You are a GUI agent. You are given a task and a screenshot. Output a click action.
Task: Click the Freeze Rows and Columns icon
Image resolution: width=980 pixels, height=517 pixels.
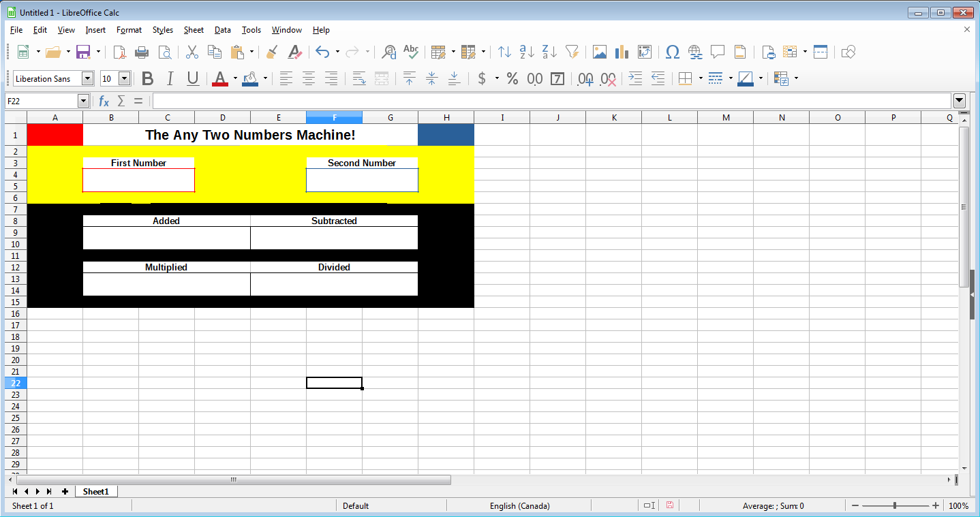point(820,52)
